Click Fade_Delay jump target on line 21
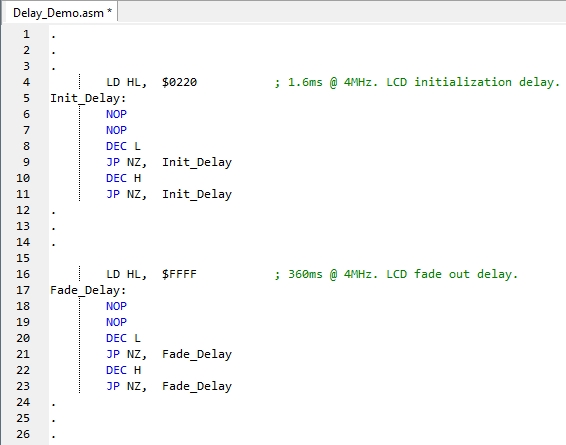The image size is (566, 445). (197, 354)
